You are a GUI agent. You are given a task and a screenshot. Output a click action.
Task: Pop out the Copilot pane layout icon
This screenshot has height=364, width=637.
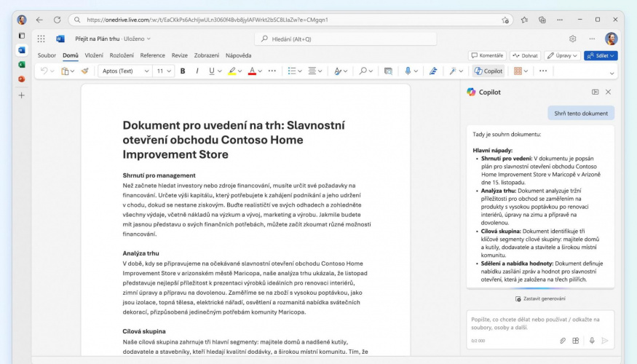pyautogui.click(x=596, y=92)
